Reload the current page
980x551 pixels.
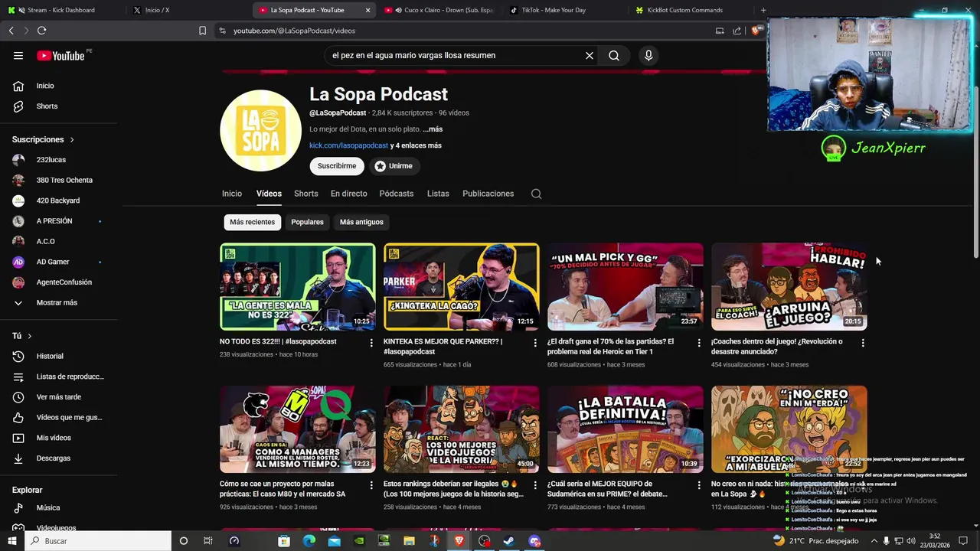coord(41,31)
